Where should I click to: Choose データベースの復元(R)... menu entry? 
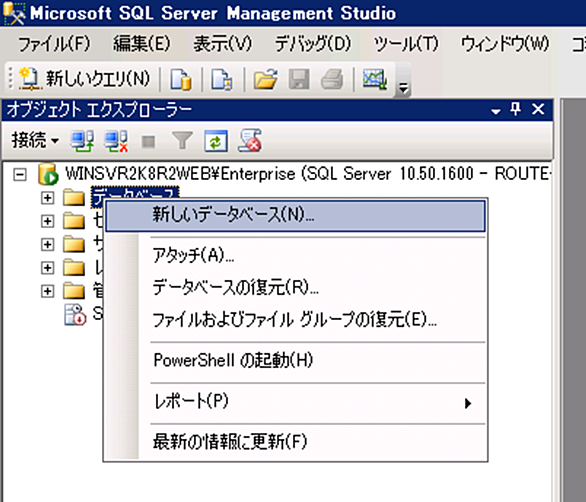pyautogui.click(x=295, y=288)
